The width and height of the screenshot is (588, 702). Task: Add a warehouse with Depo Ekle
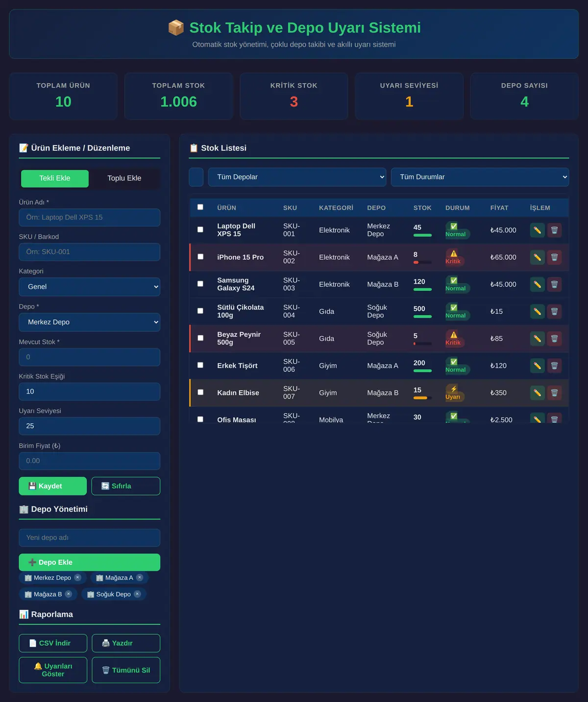[x=90, y=562]
